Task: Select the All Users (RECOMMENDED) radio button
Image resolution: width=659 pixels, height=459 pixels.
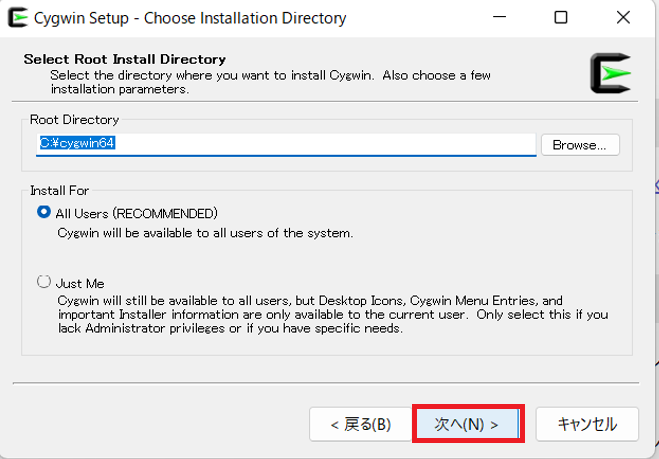Action: point(44,212)
